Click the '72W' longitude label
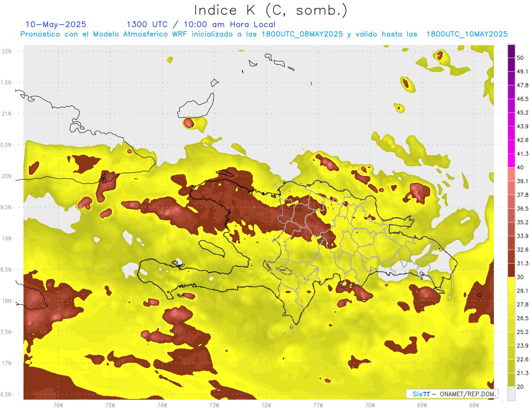Viewport: 532px width, 411px height. click(266, 405)
